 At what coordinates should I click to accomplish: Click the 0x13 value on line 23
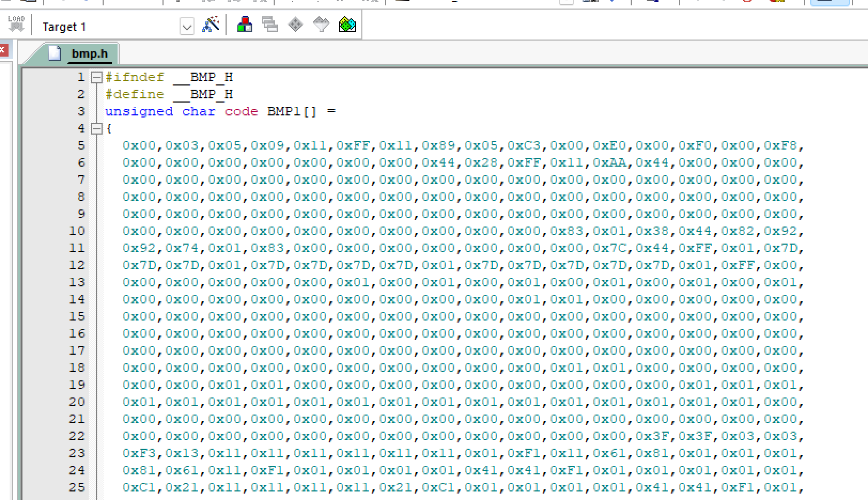click(182, 454)
